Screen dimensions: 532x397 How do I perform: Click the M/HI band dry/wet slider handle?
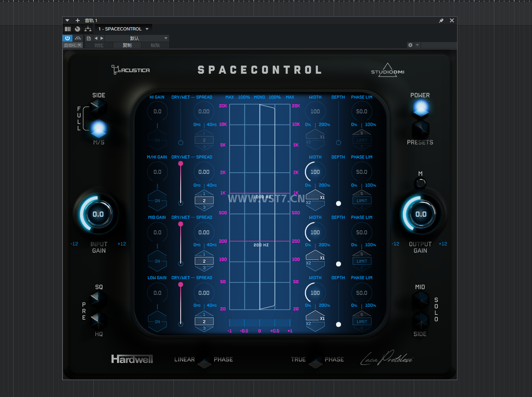[x=181, y=163]
